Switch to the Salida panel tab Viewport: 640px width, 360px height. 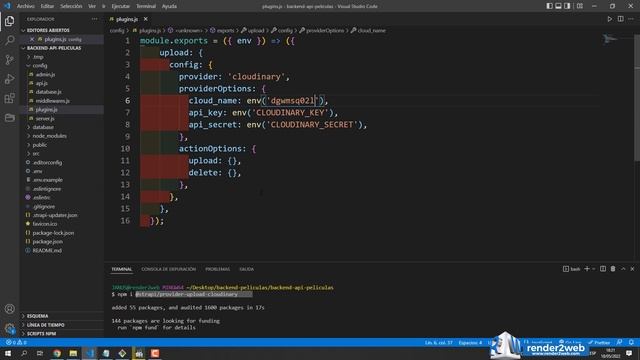(x=246, y=269)
